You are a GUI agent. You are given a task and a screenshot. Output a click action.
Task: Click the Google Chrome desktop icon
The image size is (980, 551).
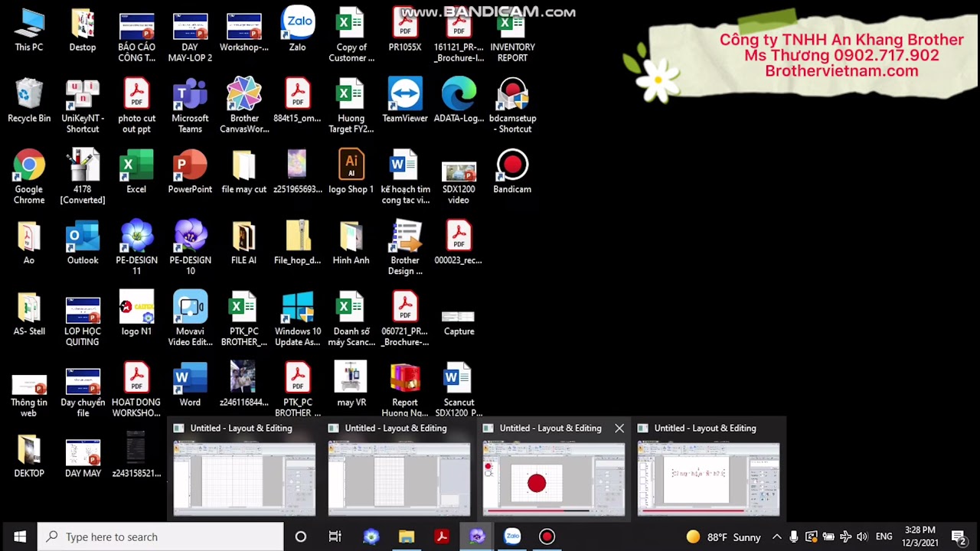(29, 176)
